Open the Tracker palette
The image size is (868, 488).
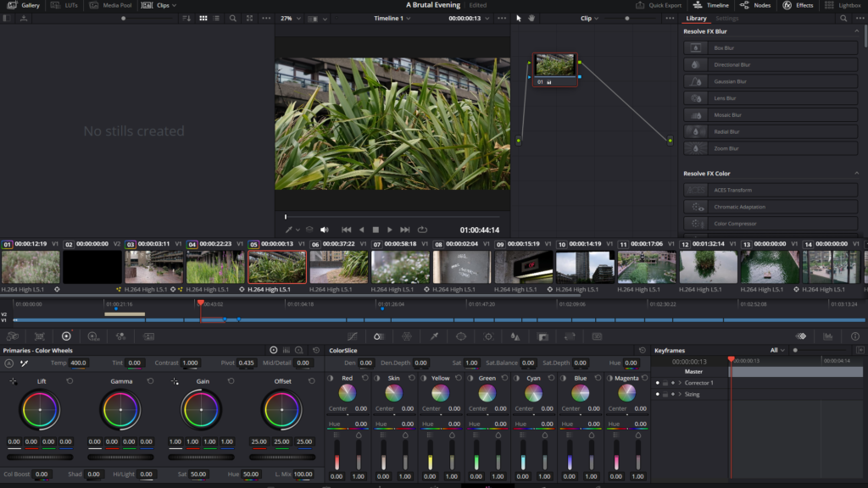[x=489, y=336]
